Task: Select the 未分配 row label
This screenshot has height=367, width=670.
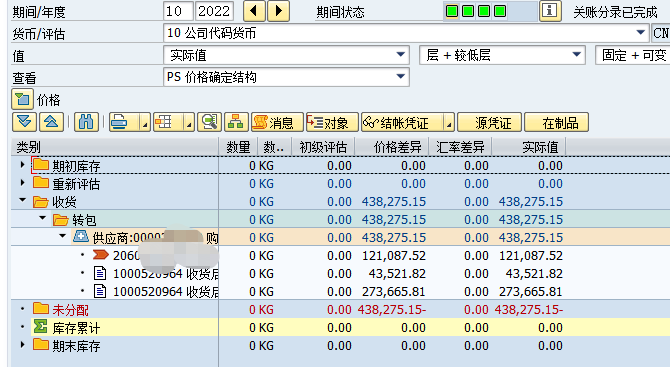Action: pyautogui.click(x=71, y=310)
